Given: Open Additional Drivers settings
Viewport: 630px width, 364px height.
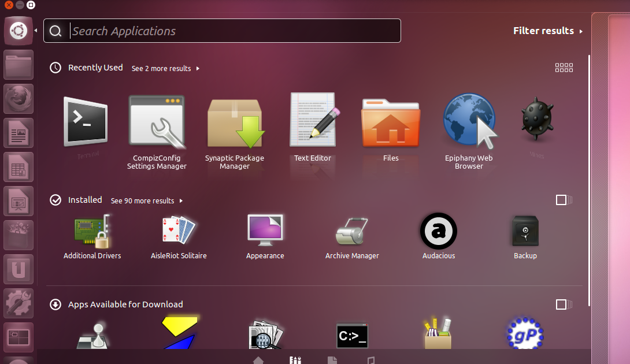Looking at the screenshot, I should pos(92,229).
